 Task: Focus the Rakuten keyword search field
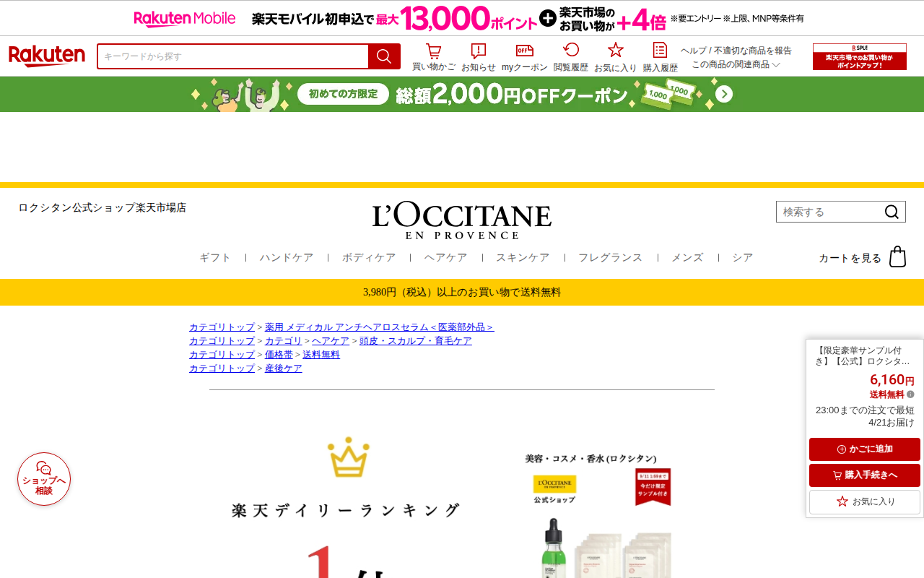tap(233, 56)
